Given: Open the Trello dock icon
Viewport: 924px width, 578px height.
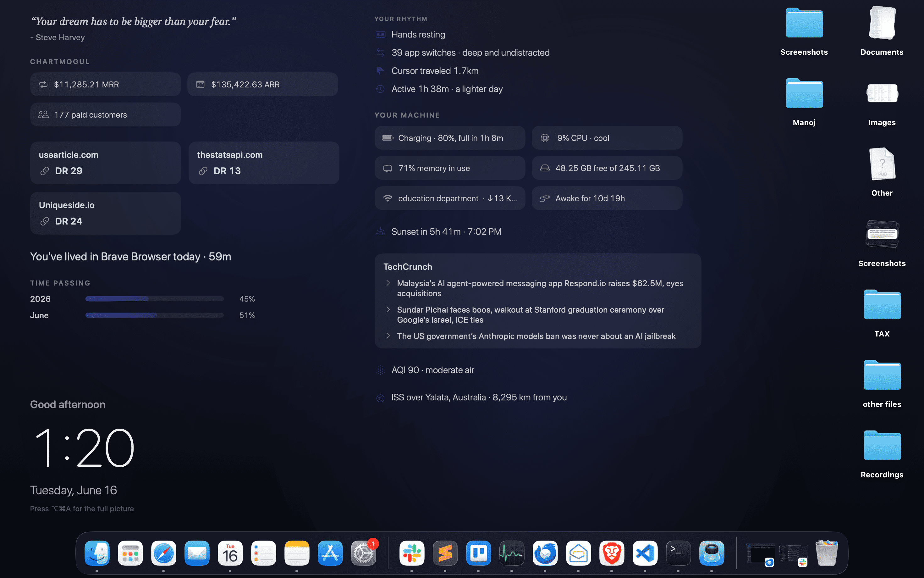Looking at the screenshot, I should click(478, 553).
